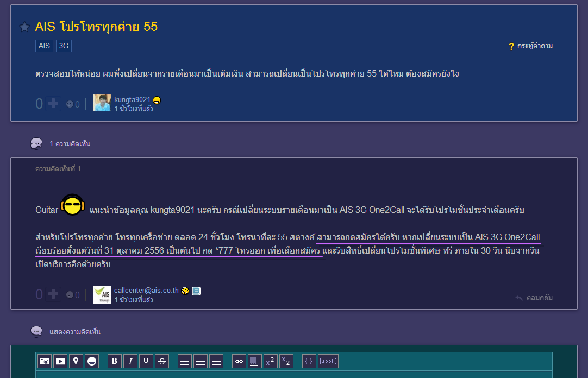Upvote comment 1 with plus button
This screenshot has width=588, height=378.
click(53, 294)
